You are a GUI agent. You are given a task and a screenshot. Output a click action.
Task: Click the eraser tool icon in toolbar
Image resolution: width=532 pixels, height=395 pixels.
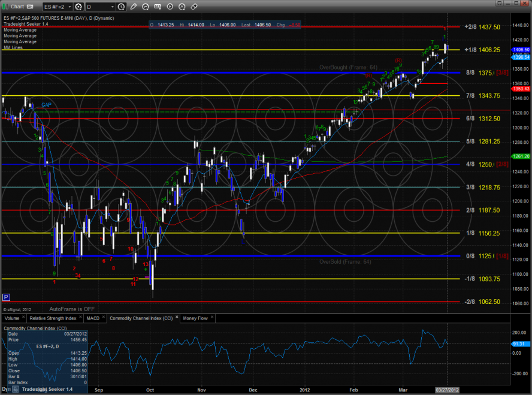click(194, 7)
